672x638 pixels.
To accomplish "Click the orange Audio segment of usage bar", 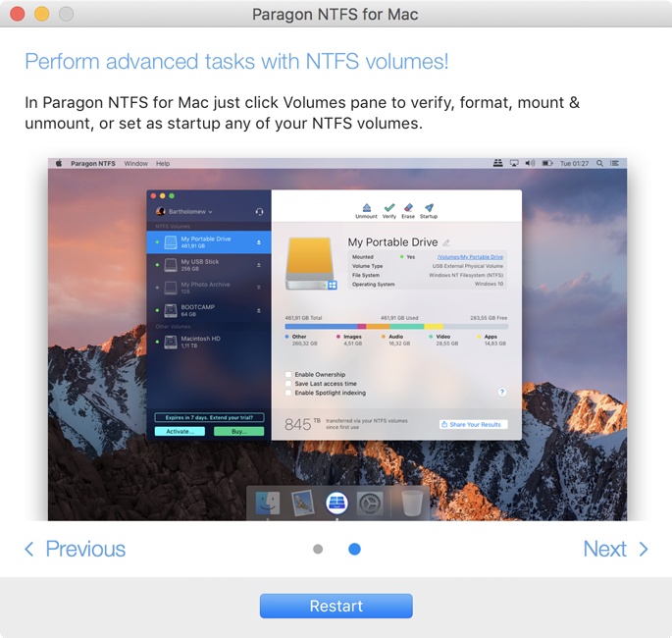I will [x=378, y=327].
